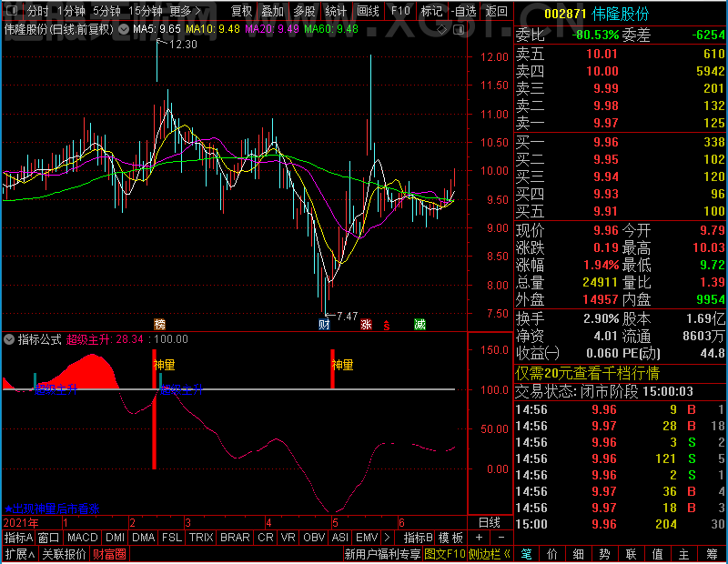Click the 涨 marker icon on the chart
The height and width of the screenshot is (564, 728).
coord(367,324)
